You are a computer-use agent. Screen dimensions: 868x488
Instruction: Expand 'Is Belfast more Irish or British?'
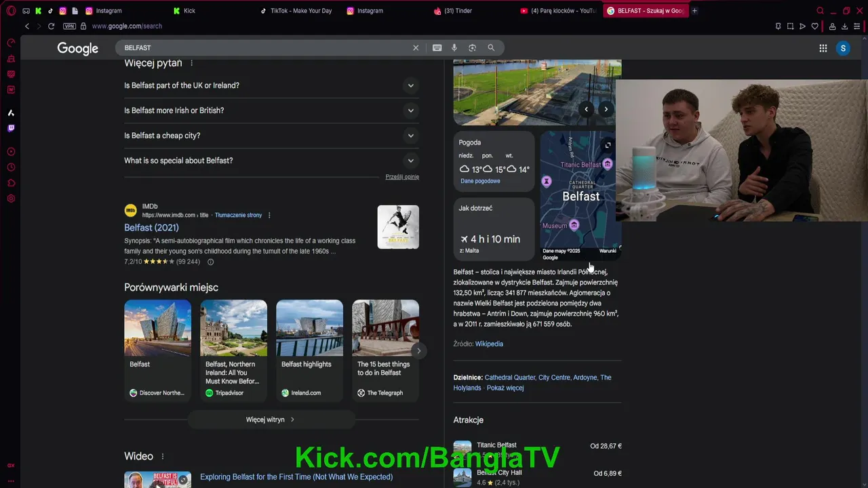pos(271,110)
